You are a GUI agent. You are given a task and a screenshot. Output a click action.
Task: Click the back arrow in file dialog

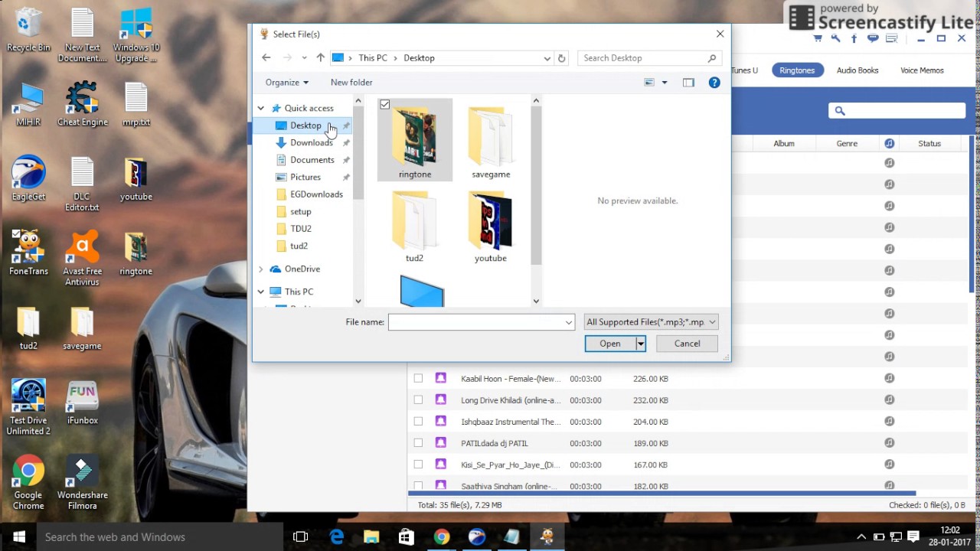266,57
